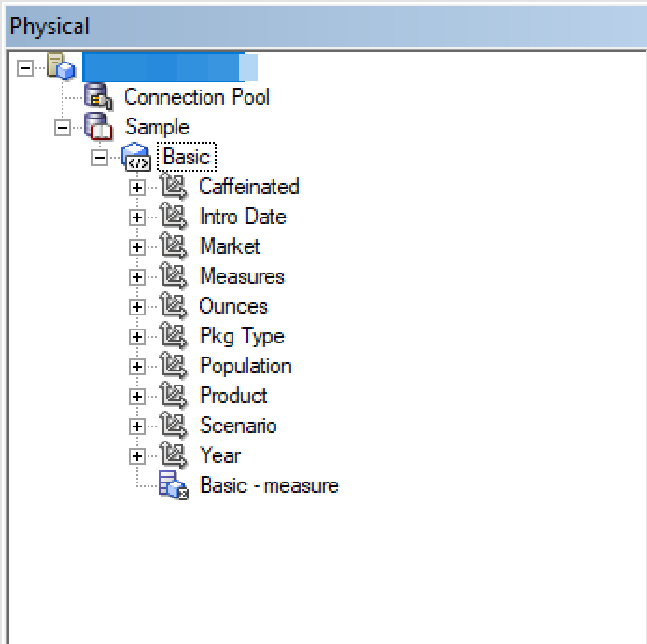Click the Physical panel title bar
Screen dimensions: 647x644
(323, 25)
